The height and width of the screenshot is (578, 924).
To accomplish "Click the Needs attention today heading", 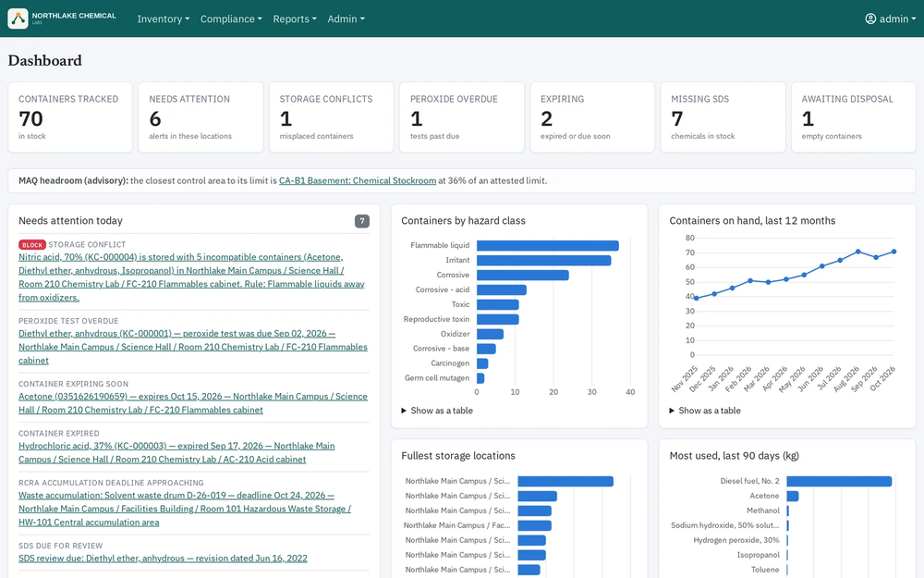I will pos(70,221).
